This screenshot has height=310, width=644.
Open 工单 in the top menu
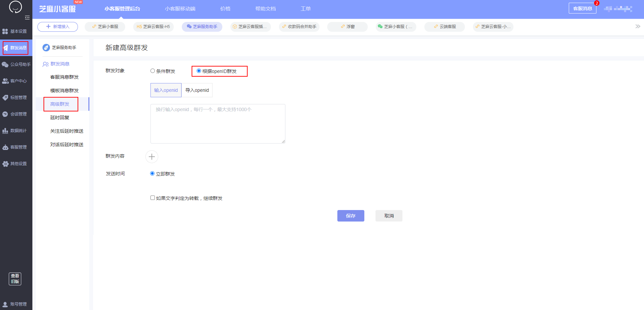click(x=306, y=9)
